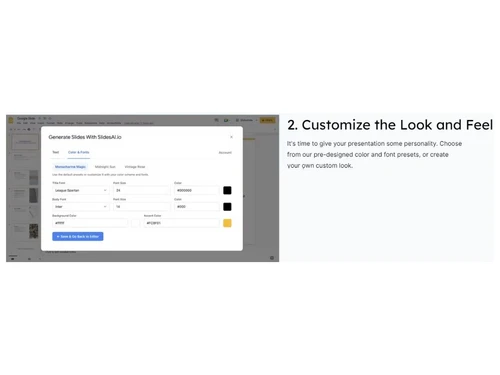This screenshot has height=375, width=500.
Task: Click the Google Slides logo icon
Action: 11,120
